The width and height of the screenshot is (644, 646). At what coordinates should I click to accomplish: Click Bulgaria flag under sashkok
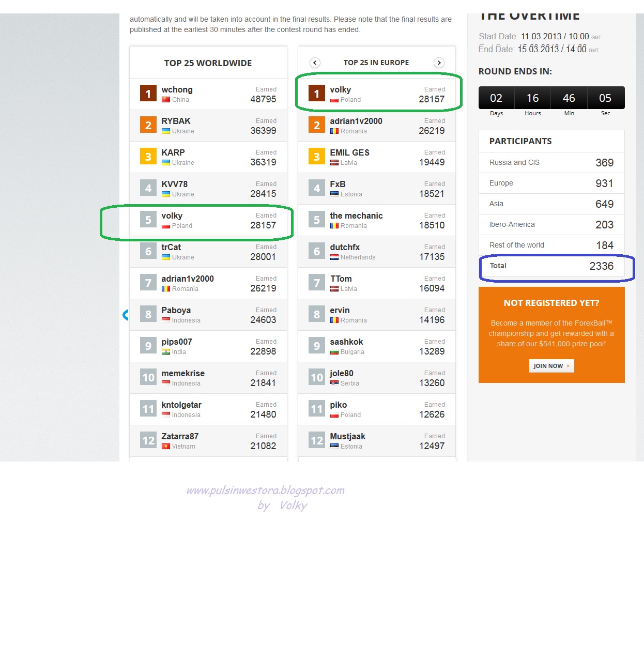[x=334, y=352]
